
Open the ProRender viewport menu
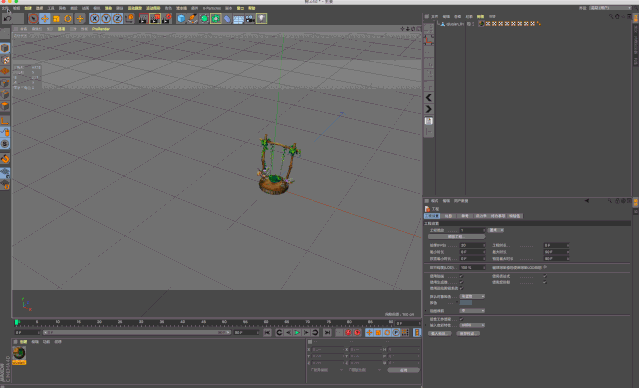(101, 29)
